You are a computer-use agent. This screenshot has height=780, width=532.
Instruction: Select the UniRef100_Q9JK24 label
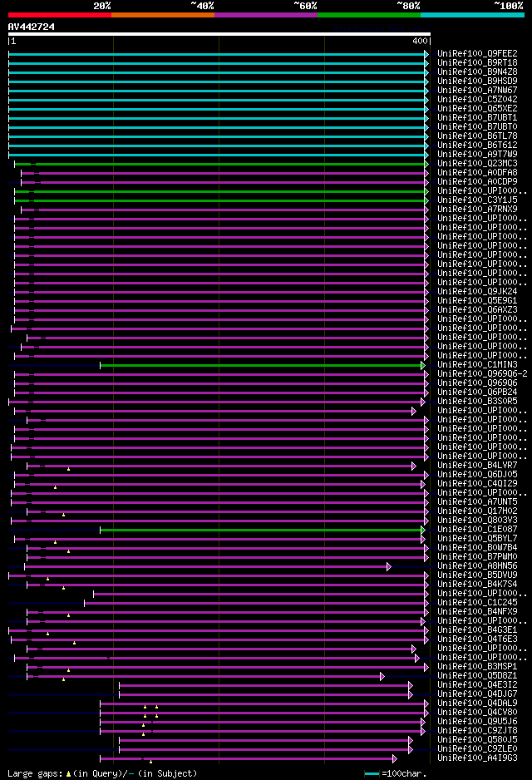(477, 292)
